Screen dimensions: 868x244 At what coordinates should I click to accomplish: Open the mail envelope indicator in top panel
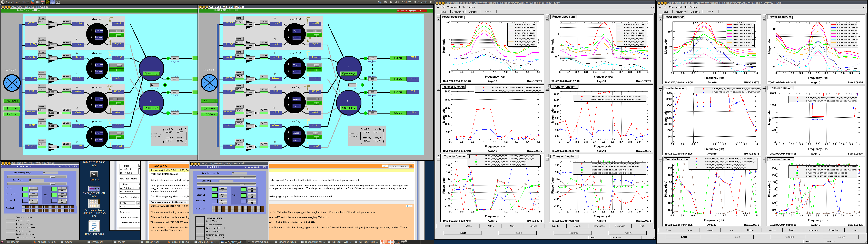[x=386, y=2]
